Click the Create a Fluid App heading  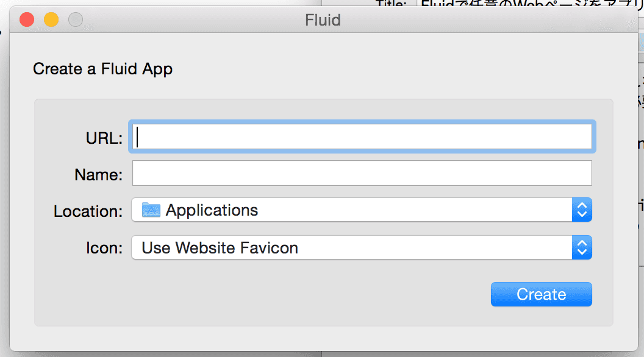pyautogui.click(x=102, y=69)
